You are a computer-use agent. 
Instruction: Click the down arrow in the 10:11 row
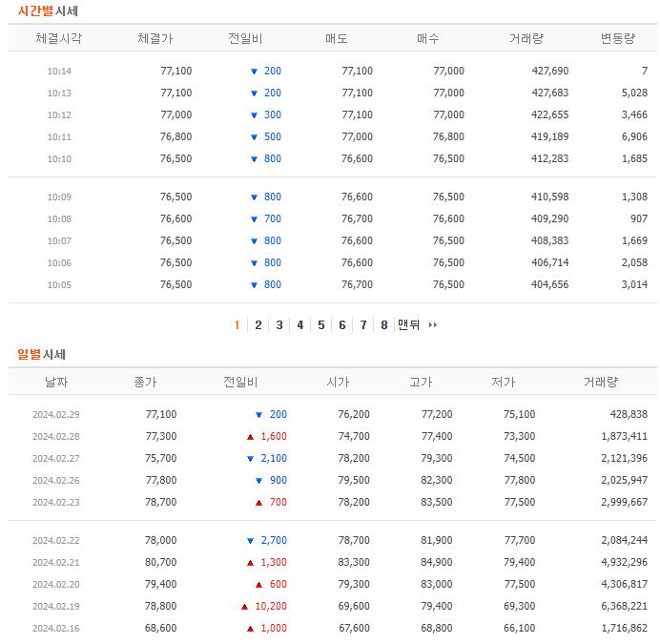(x=254, y=137)
